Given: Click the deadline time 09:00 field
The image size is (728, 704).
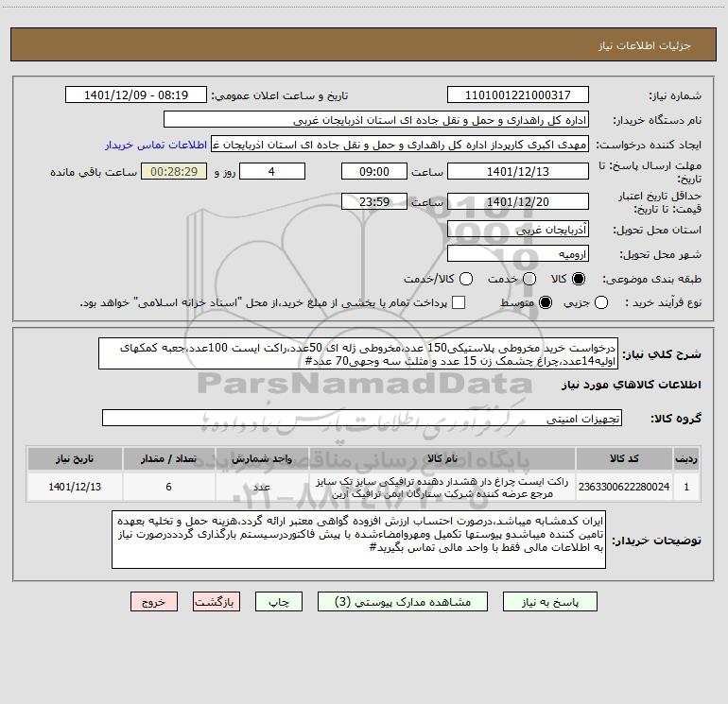Looking at the screenshot, I should 374,171.
